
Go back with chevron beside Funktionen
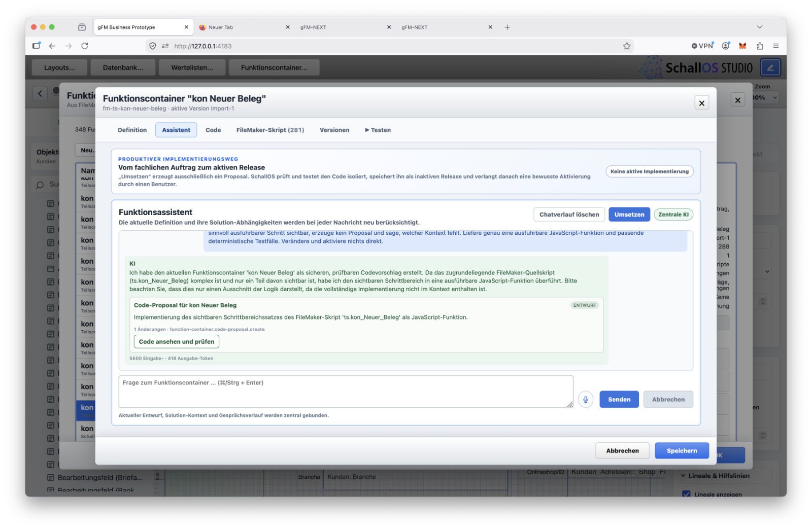(x=40, y=93)
